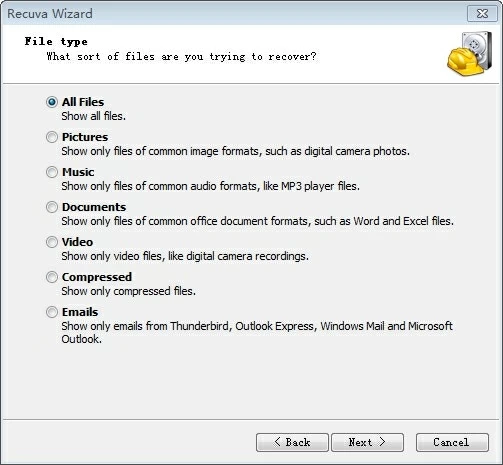Click the Recuva hard hat drive icon

click(469, 53)
